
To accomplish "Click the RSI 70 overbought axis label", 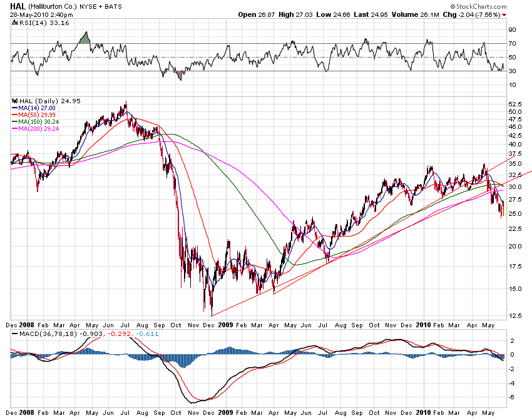I will coord(513,43).
